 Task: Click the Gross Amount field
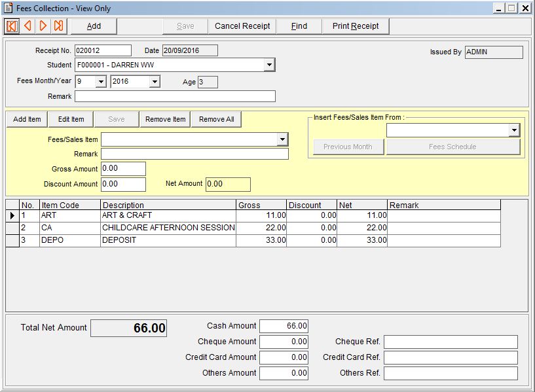(123, 169)
